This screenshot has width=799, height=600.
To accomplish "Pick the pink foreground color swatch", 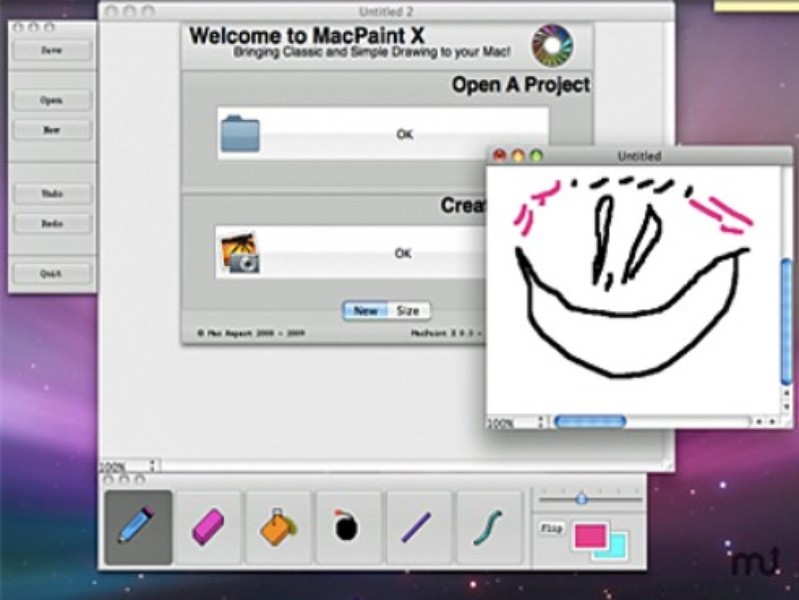I will point(590,535).
